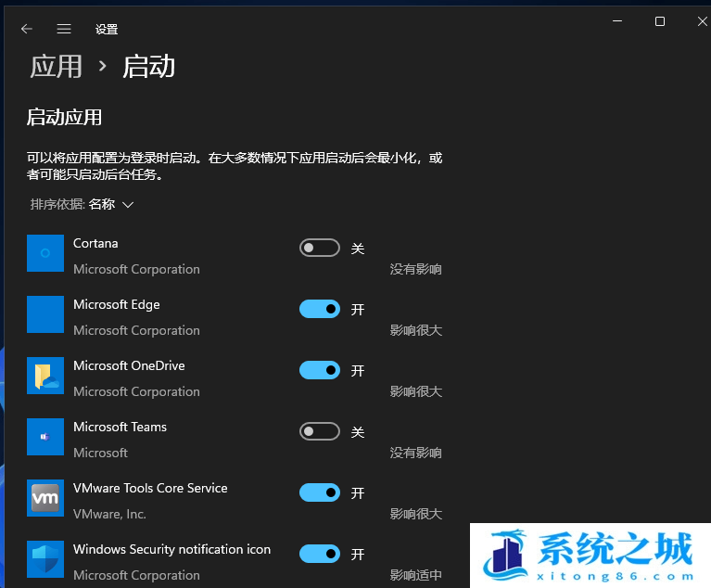Open the hamburger navigation menu
Viewport: 711px width, 588px height.
click(64, 29)
